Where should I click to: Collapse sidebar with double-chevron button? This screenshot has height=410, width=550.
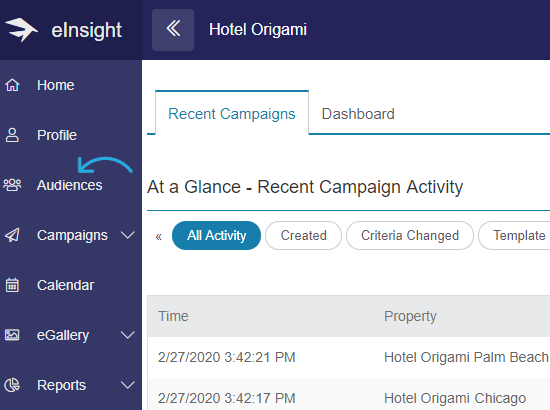pyautogui.click(x=173, y=30)
